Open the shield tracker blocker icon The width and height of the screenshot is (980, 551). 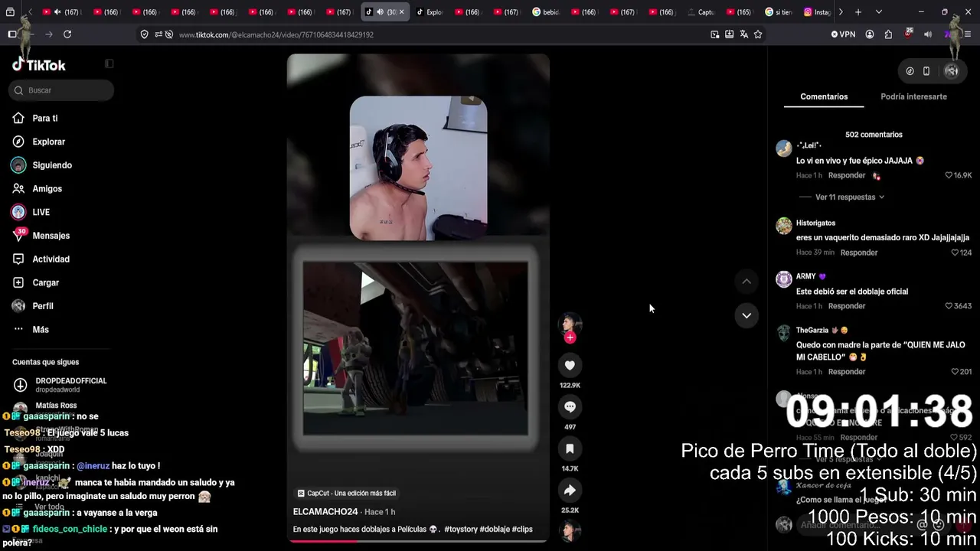144,34
